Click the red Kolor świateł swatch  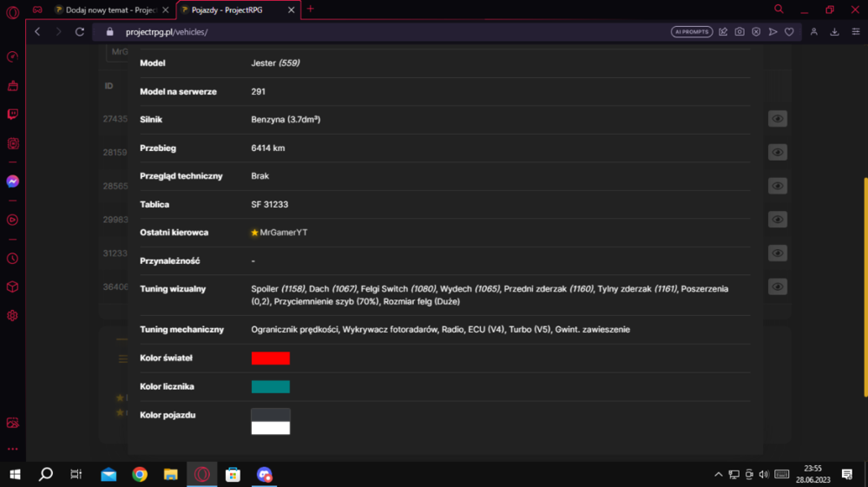(270, 358)
